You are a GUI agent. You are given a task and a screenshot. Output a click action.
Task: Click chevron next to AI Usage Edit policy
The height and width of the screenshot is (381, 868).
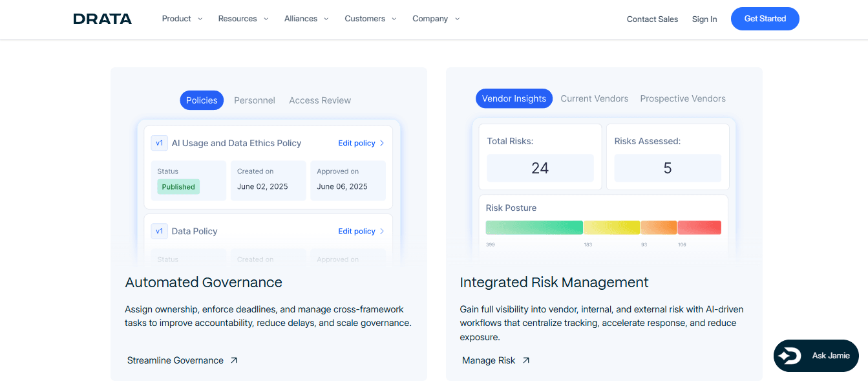click(382, 143)
